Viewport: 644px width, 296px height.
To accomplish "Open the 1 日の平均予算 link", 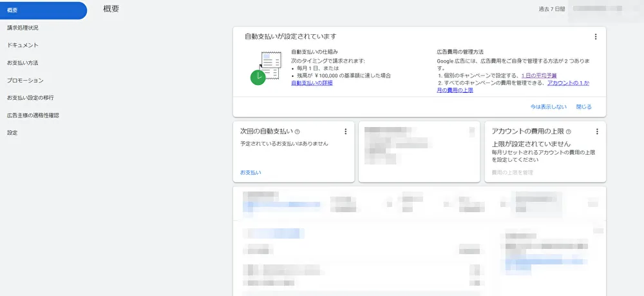I will coord(539,75).
